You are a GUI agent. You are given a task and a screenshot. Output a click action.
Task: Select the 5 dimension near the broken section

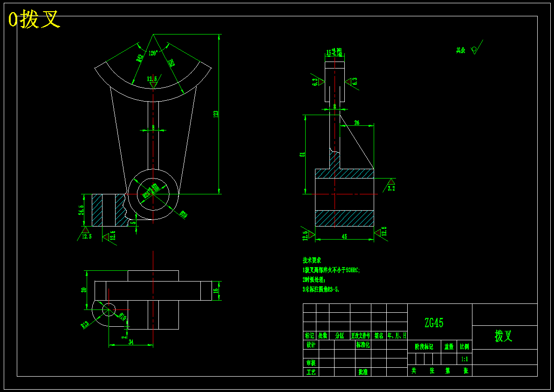point(133,223)
